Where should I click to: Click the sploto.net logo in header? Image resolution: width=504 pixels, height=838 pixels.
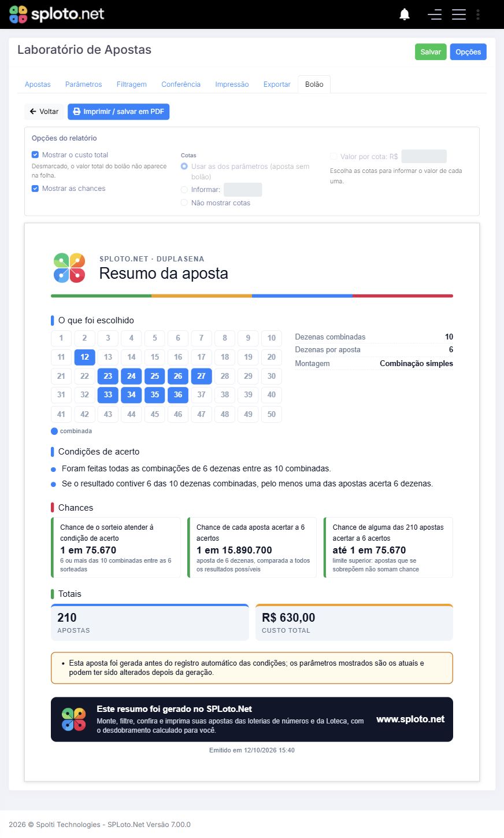(57, 14)
